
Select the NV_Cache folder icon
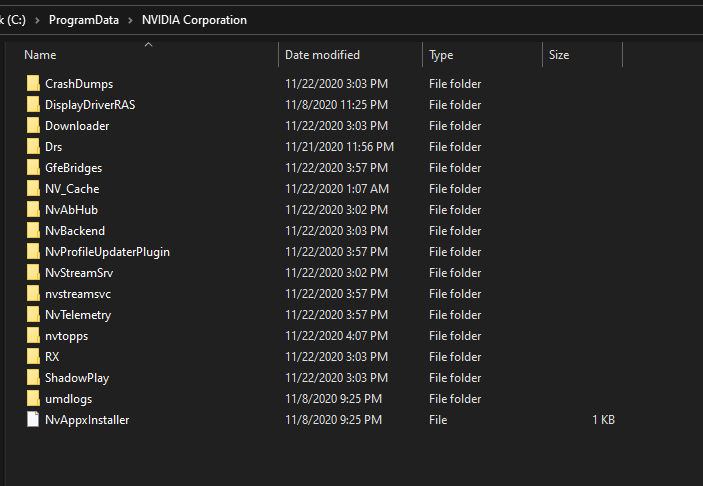(x=33, y=188)
